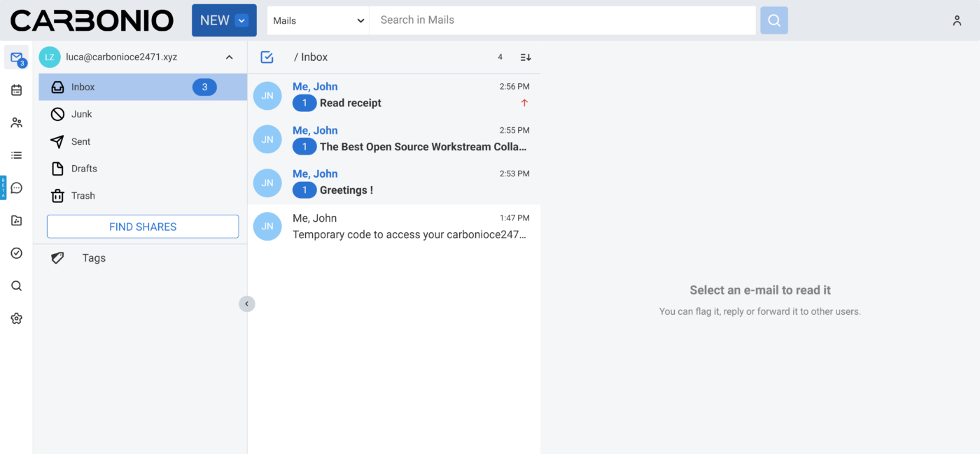Image resolution: width=980 pixels, height=454 pixels.
Task: Select the Junk folder
Action: (82, 114)
